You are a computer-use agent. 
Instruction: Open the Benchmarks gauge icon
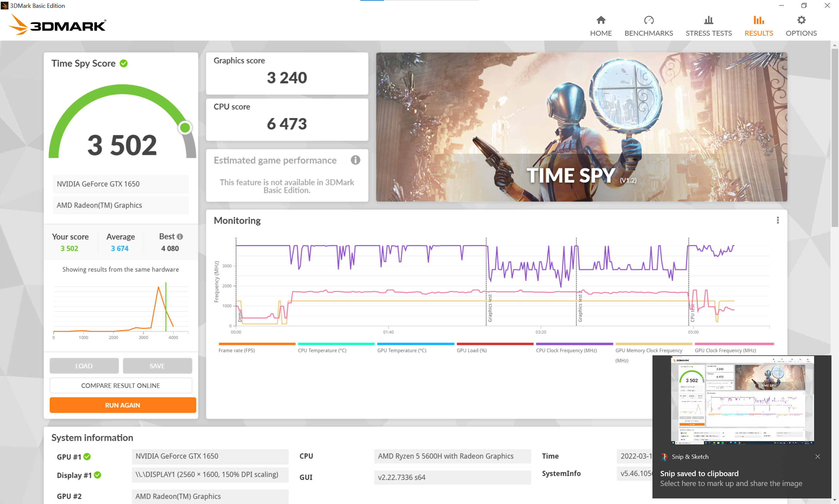648,20
